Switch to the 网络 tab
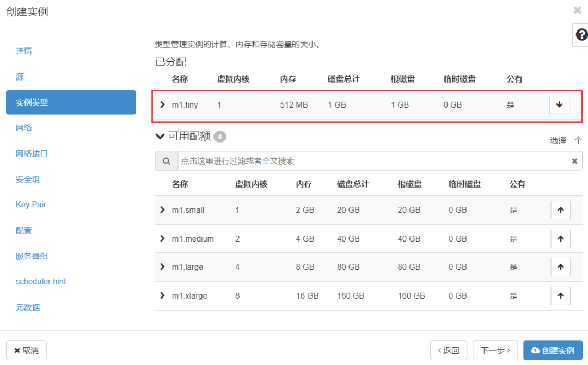Viewport: 588px width, 365px height. (x=24, y=128)
